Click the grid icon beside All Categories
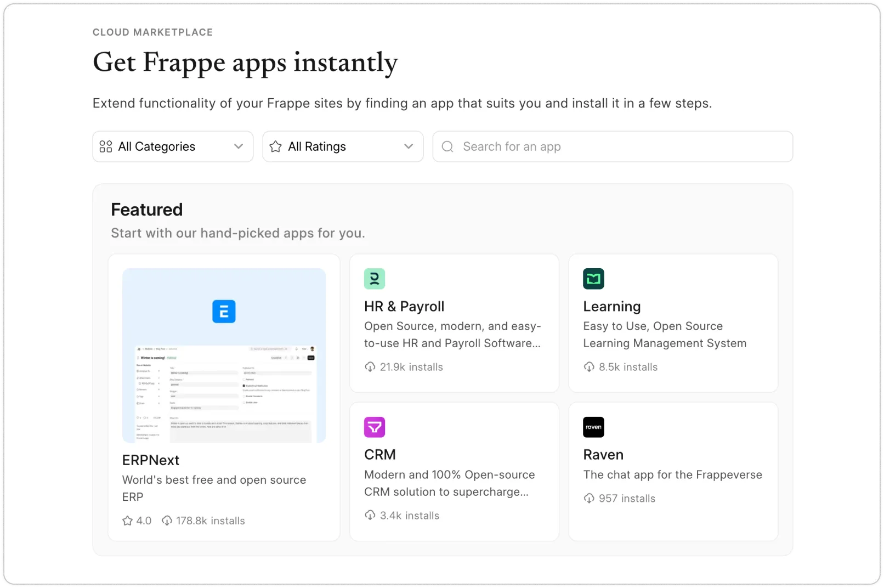This screenshot has height=588, width=884. 106,146
